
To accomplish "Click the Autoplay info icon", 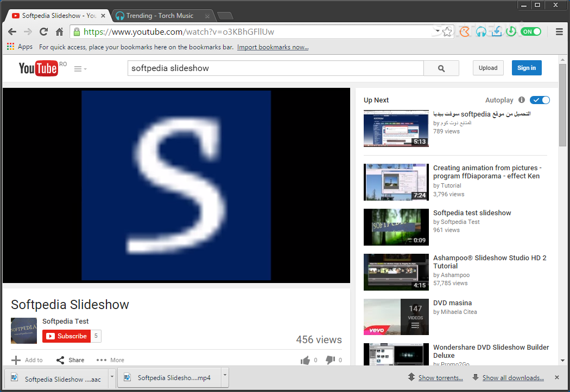I will pos(522,100).
